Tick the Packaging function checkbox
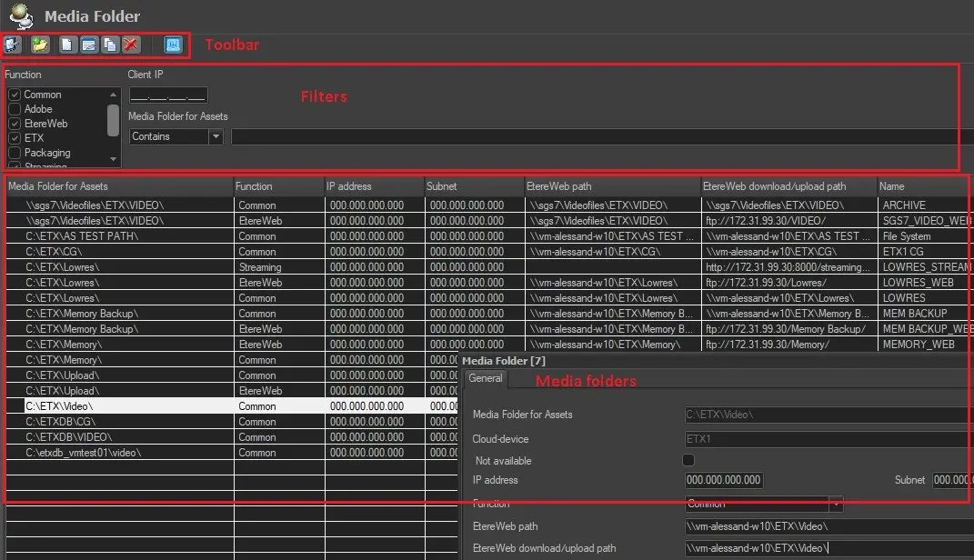This screenshot has width=974, height=560. [x=15, y=153]
